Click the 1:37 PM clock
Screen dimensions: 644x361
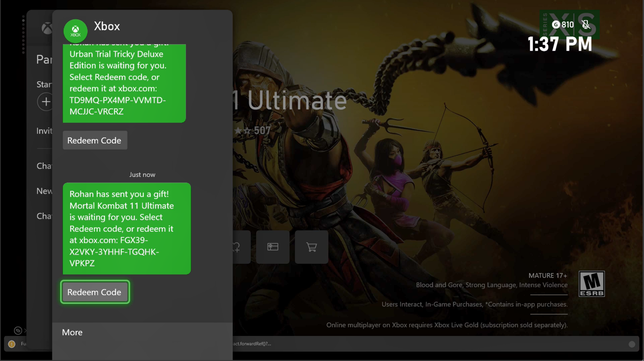(x=560, y=44)
